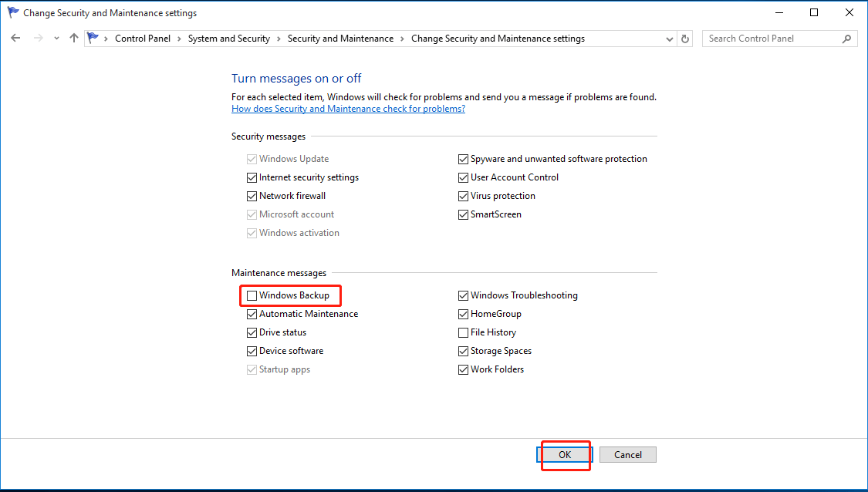Click the refresh icon in the address bar
This screenshot has height=492, width=868.
(x=685, y=38)
